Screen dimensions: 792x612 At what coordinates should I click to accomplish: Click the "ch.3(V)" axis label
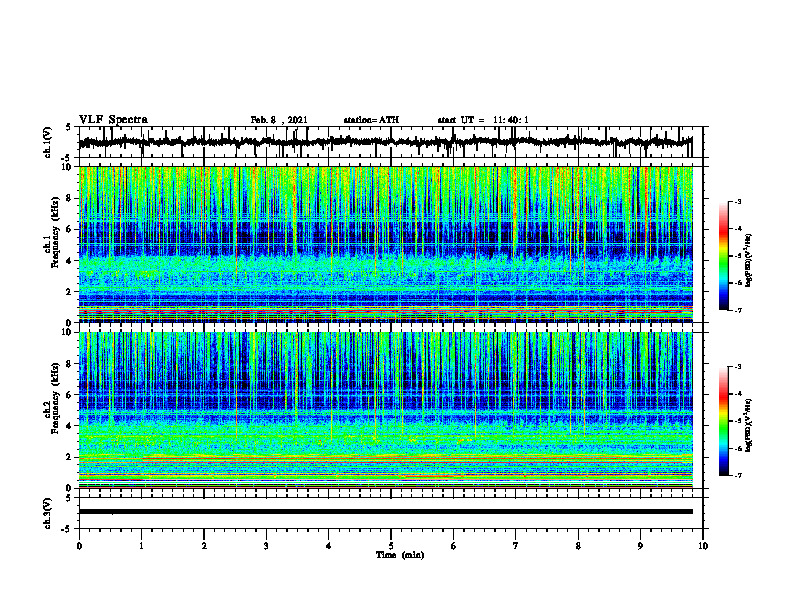pyautogui.click(x=47, y=513)
